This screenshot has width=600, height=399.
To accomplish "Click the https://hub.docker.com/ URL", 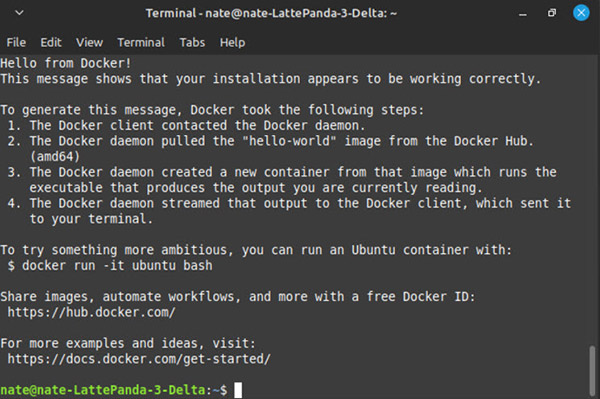I will tap(91, 312).
